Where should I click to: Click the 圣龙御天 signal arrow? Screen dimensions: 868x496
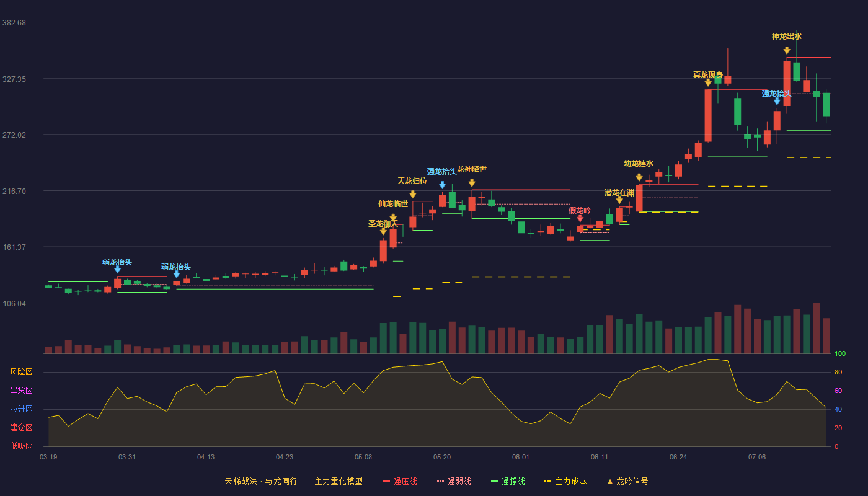point(383,231)
